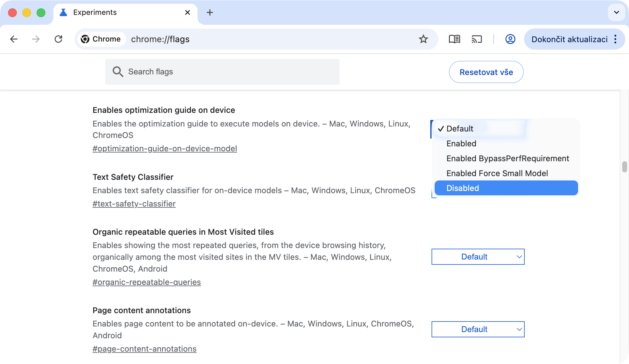Bookmark this page with the star icon
The height and width of the screenshot is (364, 629).
point(423,39)
